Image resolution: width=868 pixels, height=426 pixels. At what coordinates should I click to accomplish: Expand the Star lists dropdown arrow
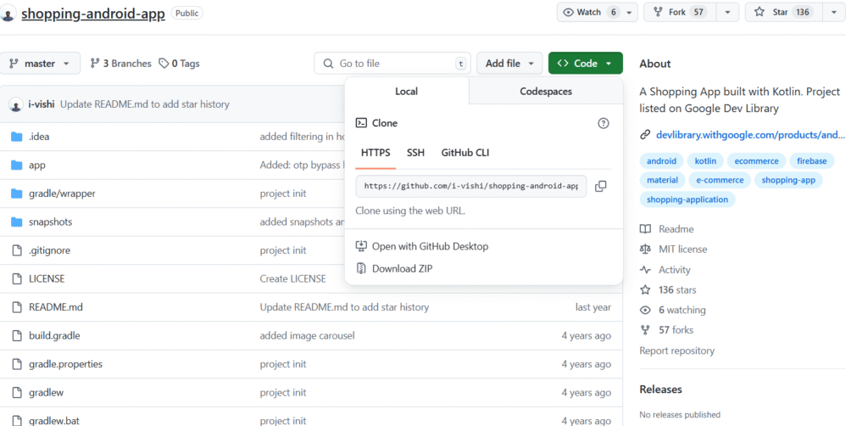(x=834, y=12)
